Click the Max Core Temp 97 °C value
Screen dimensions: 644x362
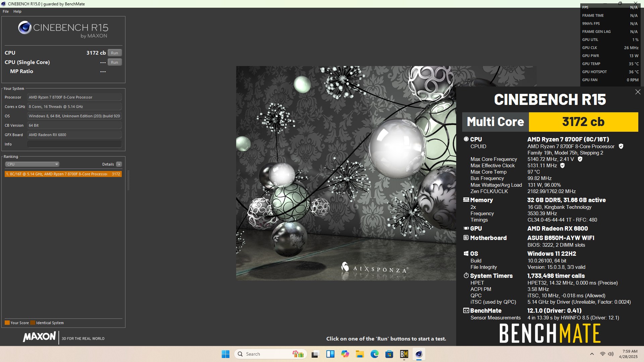tap(534, 172)
